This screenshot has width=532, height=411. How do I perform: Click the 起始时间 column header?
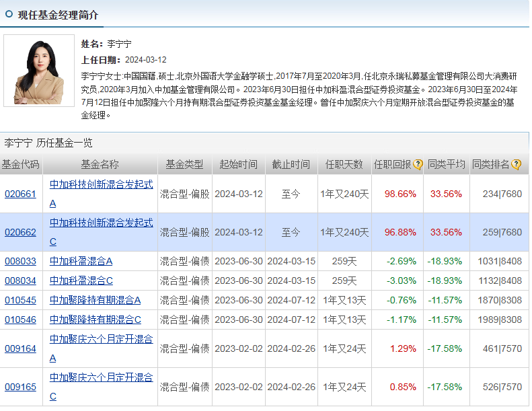tap(239, 165)
